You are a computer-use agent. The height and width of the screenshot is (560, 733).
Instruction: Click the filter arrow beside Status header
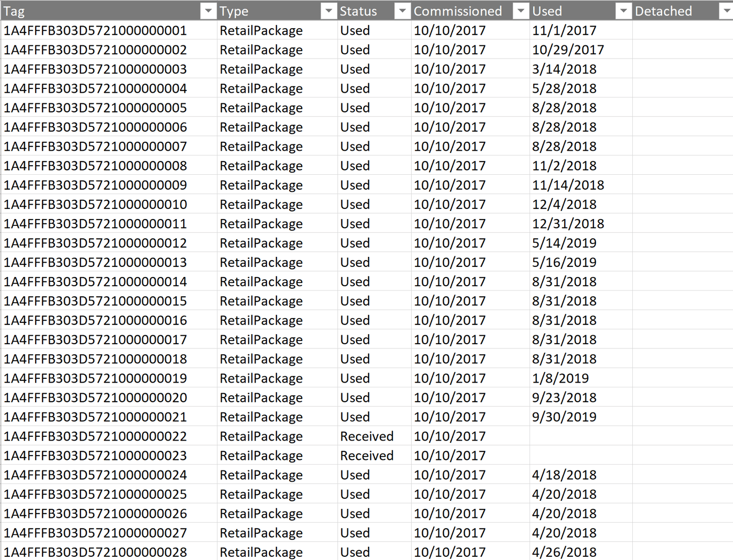(x=402, y=11)
